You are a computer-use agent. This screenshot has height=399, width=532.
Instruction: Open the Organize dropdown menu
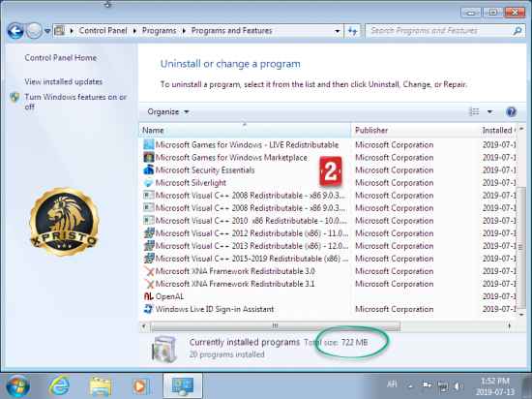(x=168, y=111)
